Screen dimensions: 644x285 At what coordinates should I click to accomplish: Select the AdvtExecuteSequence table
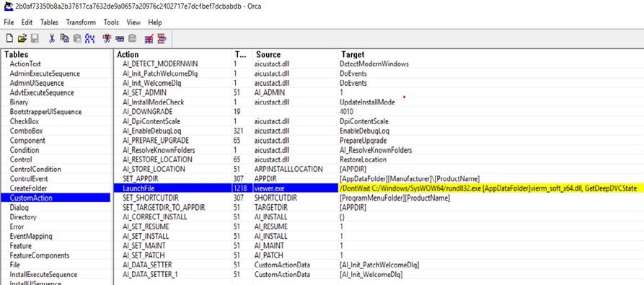[42, 93]
